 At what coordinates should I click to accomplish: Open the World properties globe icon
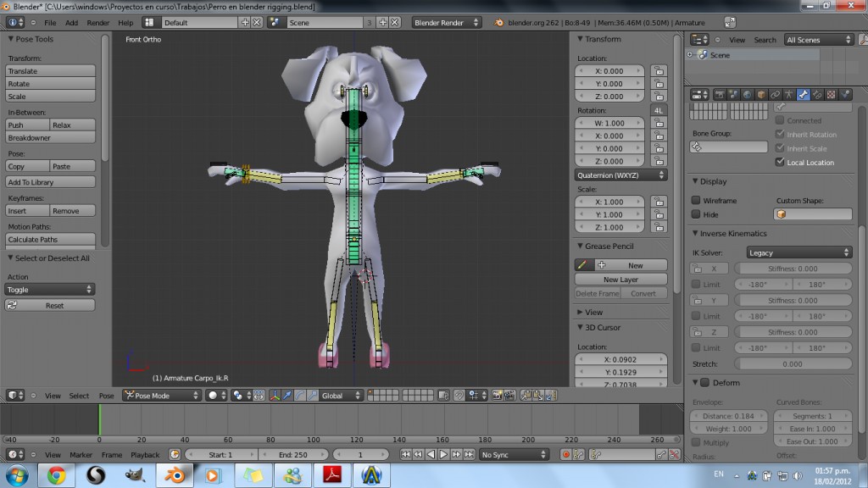pyautogui.click(x=747, y=94)
